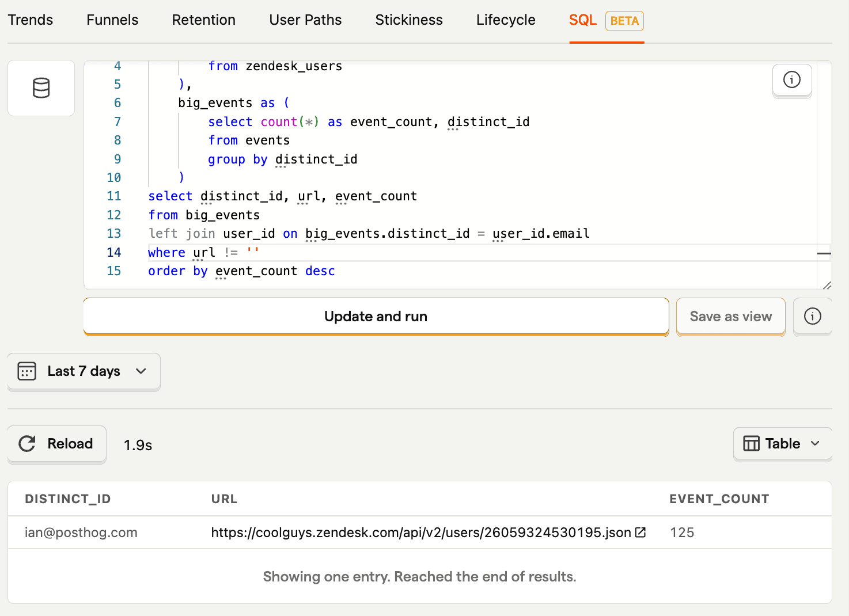The height and width of the screenshot is (616, 849).
Task: Go to the User Paths tab
Action: [305, 20]
